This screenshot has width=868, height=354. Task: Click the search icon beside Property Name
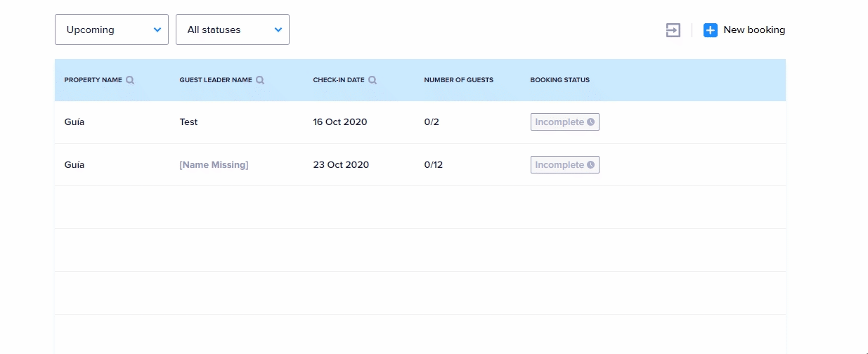[130, 80]
